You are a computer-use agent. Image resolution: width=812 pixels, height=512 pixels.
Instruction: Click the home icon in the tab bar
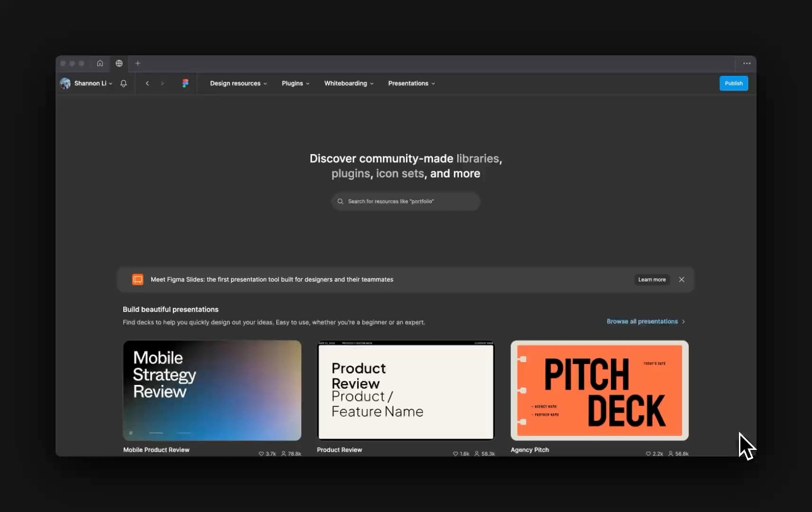[x=100, y=64]
